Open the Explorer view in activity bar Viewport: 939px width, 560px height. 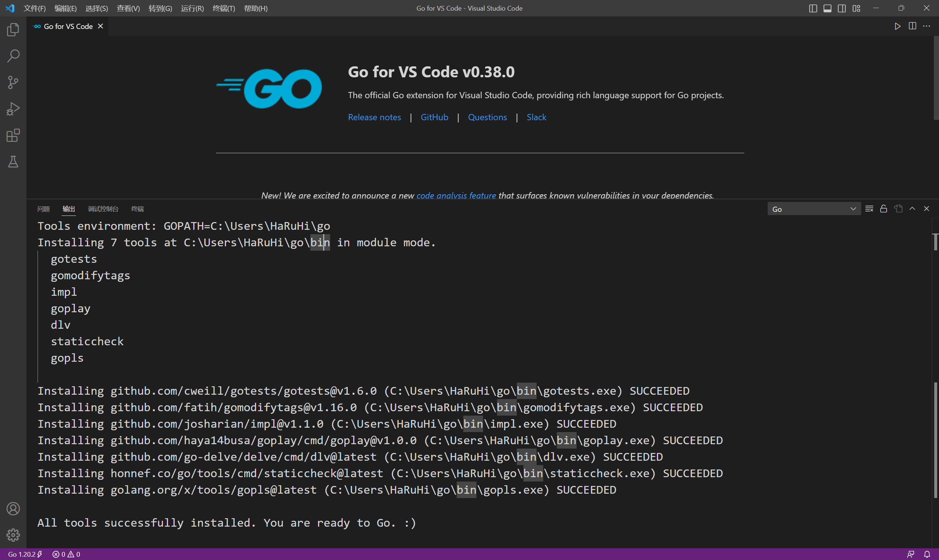(13, 30)
